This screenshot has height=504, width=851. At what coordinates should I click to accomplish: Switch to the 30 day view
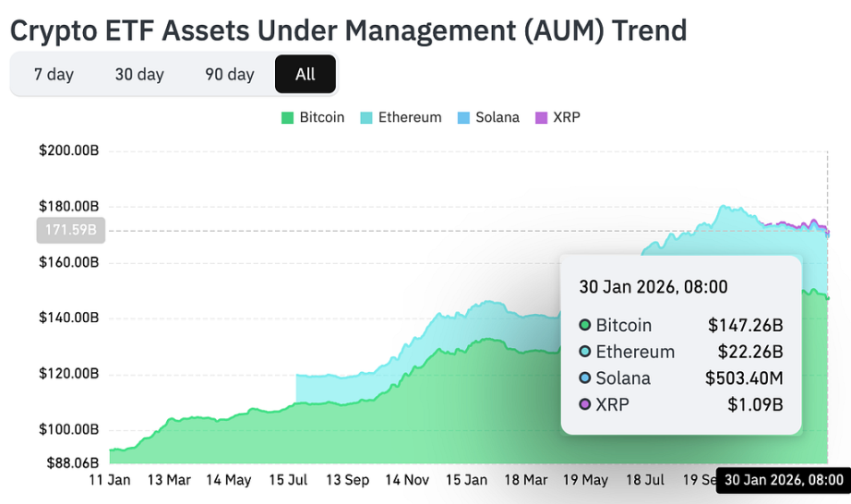(138, 75)
